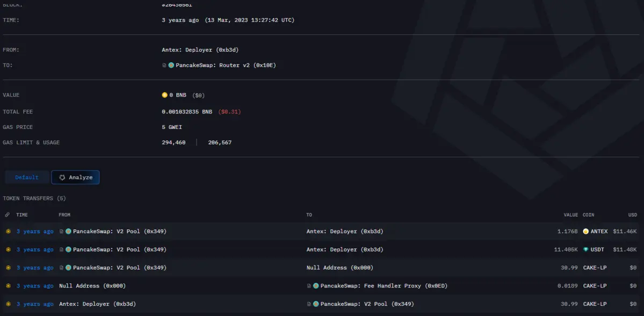Click the transaction time '3 years ago' text
The height and width of the screenshot is (316, 644).
(x=180, y=20)
